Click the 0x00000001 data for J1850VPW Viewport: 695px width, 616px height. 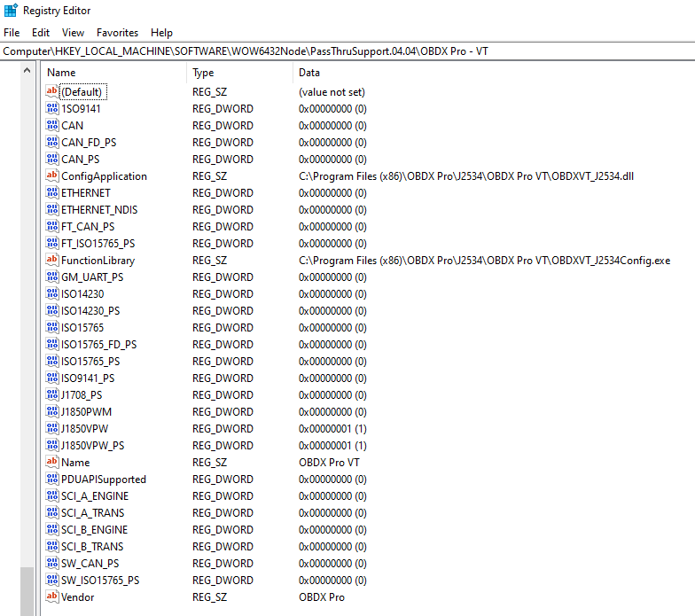[x=332, y=429]
